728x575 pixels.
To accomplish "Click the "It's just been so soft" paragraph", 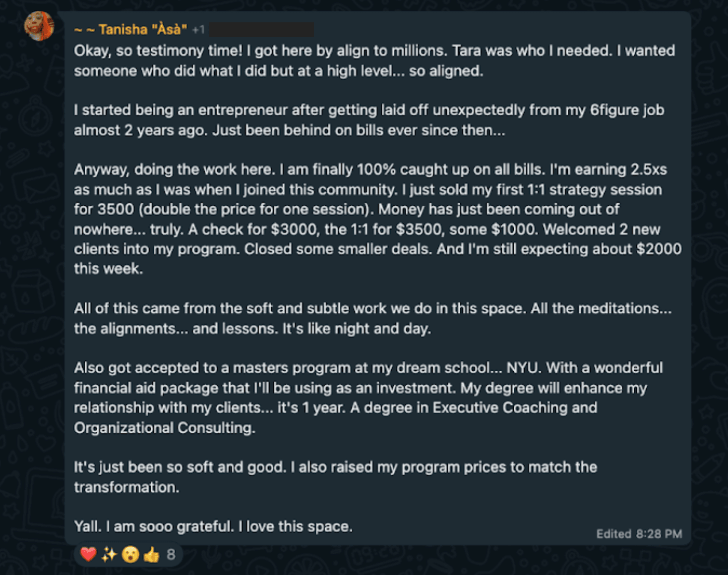I will pos(335,477).
